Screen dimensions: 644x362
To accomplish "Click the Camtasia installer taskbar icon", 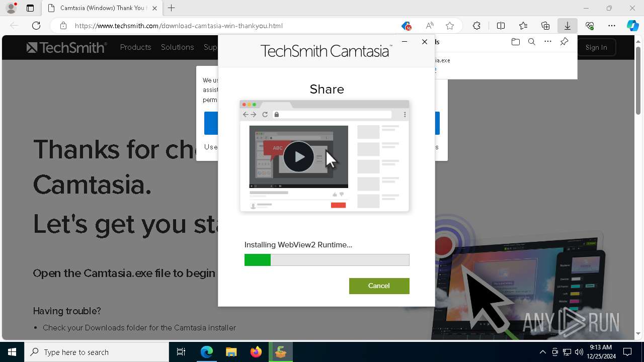I will (x=281, y=352).
